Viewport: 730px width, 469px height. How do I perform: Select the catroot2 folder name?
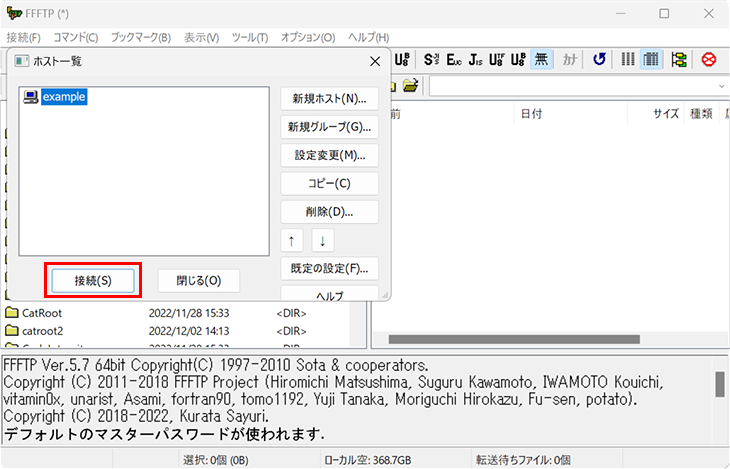[x=43, y=331]
